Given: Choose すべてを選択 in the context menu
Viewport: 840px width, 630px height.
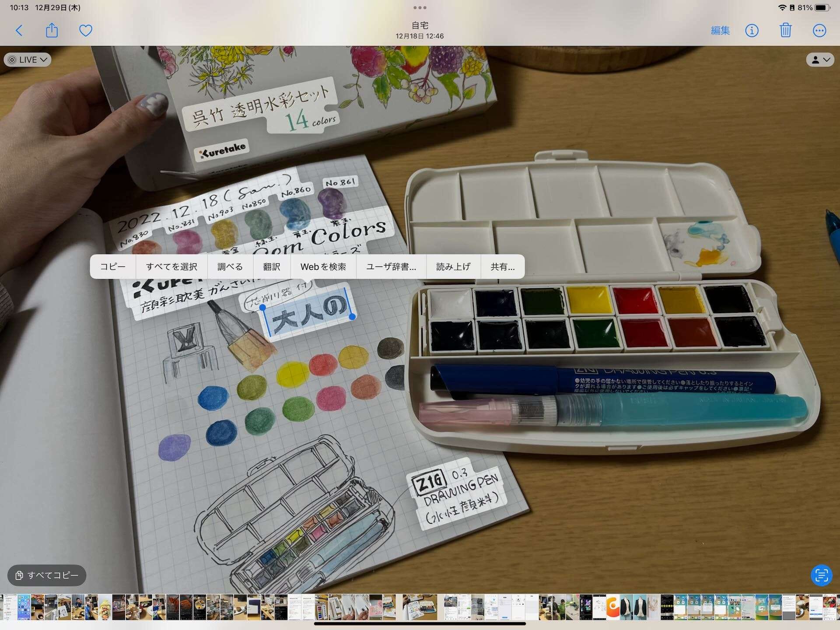Looking at the screenshot, I should (171, 266).
